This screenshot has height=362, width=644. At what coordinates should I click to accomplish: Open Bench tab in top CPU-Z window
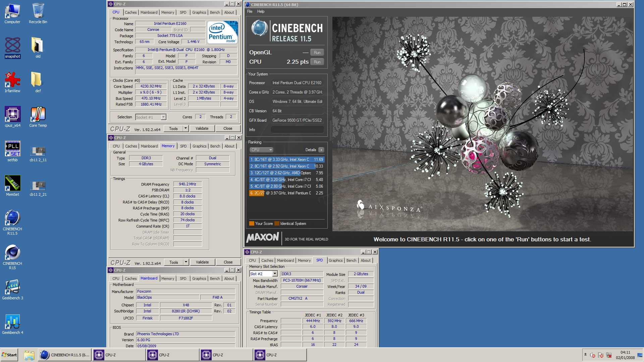pyautogui.click(x=215, y=12)
